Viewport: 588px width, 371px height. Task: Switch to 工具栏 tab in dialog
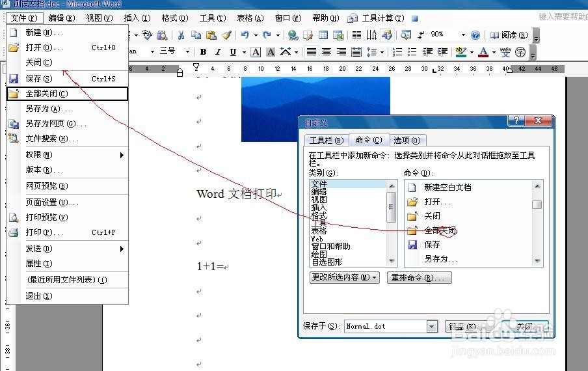[327, 141]
